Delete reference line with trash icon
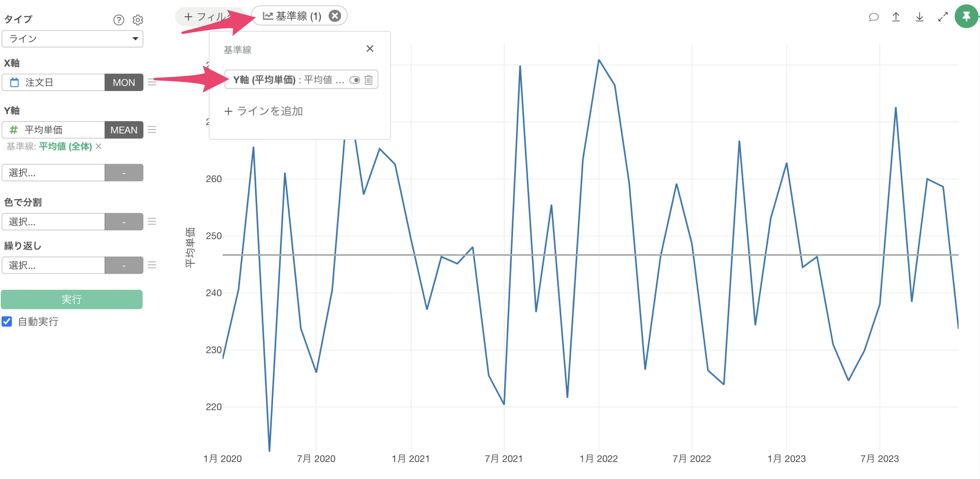The height and width of the screenshot is (479, 980). click(368, 80)
